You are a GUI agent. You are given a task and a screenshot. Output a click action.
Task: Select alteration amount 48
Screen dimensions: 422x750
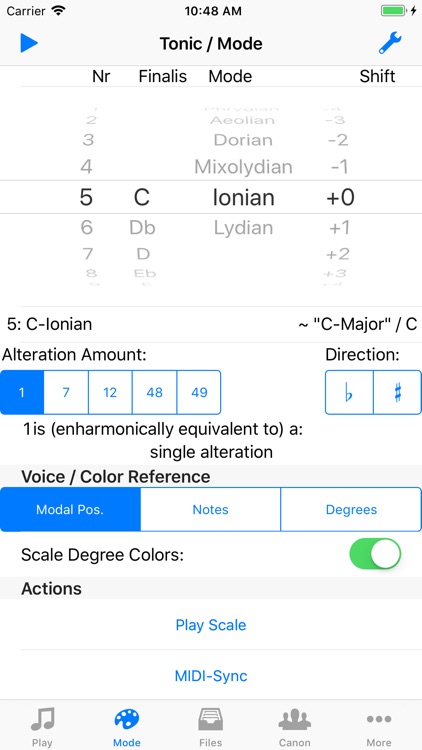coord(155,392)
